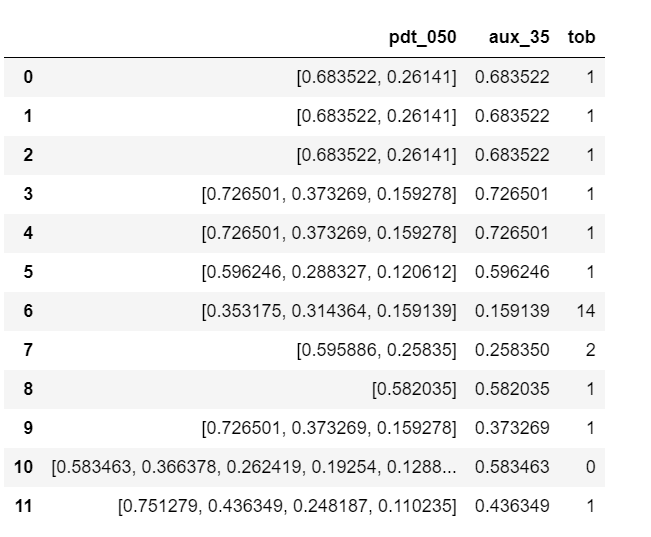
Task: Select row index 1
Action: pyautogui.click(x=28, y=116)
